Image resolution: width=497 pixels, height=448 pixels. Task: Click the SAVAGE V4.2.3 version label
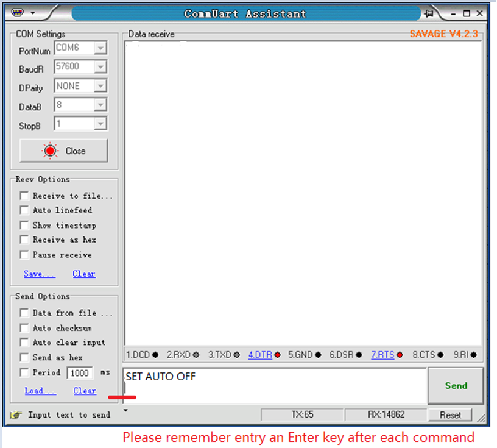click(444, 34)
